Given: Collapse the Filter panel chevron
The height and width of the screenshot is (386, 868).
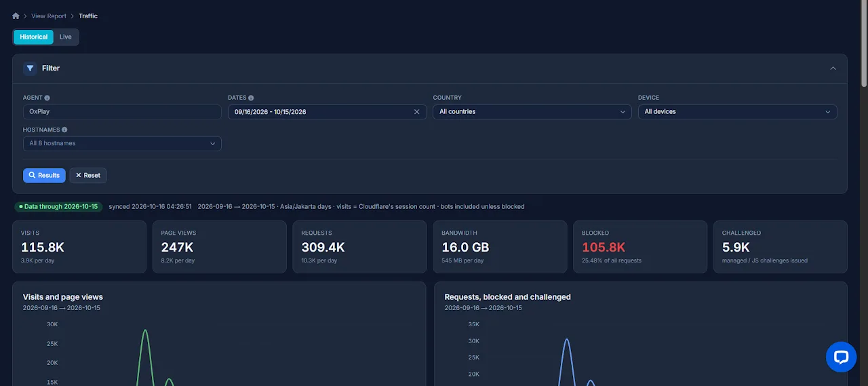Looking at the screenshot, I should pyautogui.click(x=833, y=68).
